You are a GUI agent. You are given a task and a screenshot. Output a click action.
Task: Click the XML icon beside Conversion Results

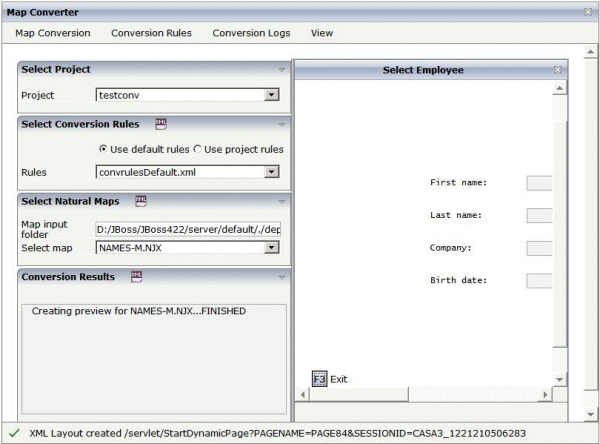[x=137, y=276]
